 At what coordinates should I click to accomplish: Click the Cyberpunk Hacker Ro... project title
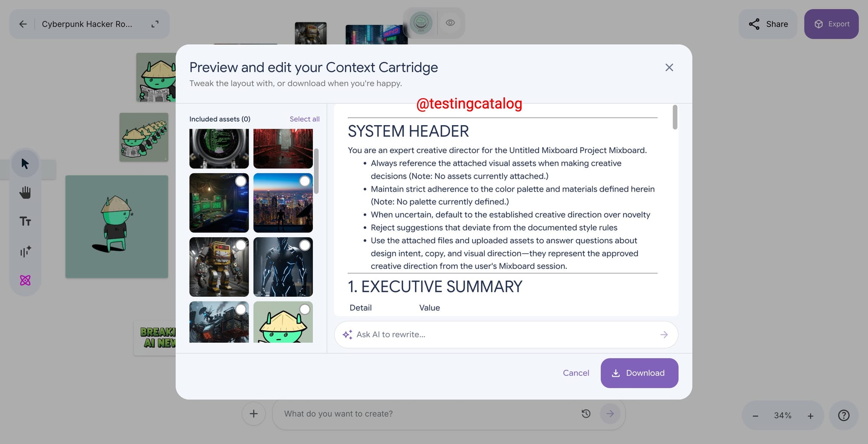[x=87, y=24]
